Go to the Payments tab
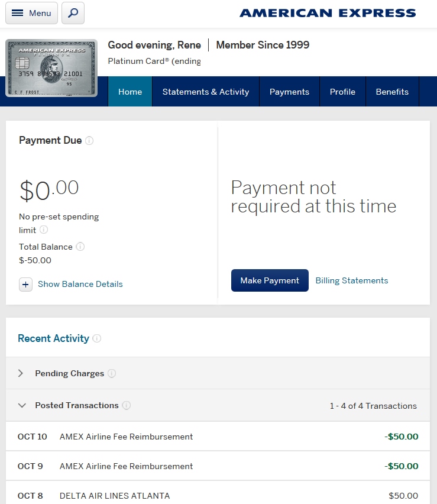Image resolution: width=437 pixels, height=504 pixels. click(x=289, y=92)
